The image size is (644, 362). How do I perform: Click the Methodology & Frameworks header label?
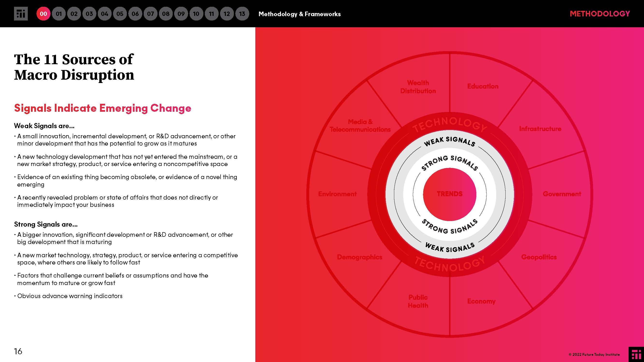coord(299,14)
